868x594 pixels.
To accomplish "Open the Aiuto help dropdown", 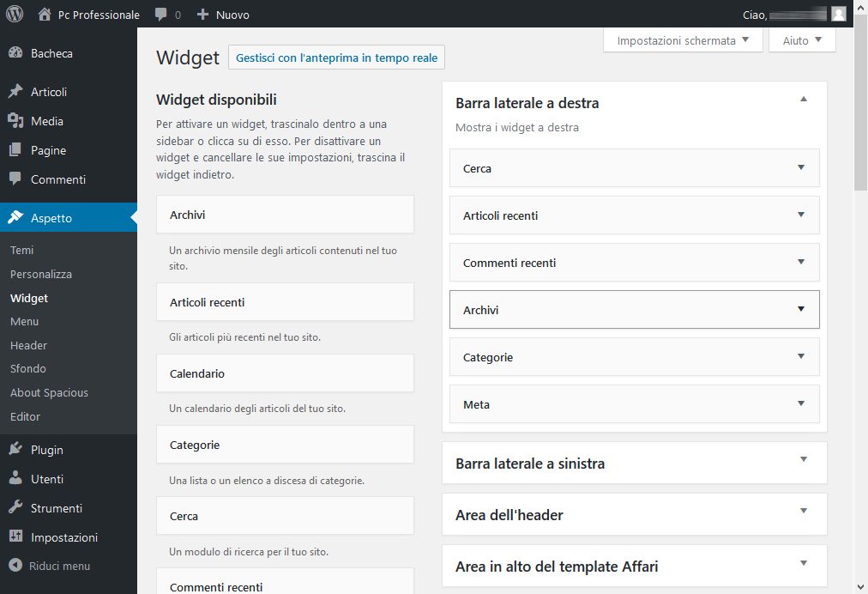I will point(802,40).
